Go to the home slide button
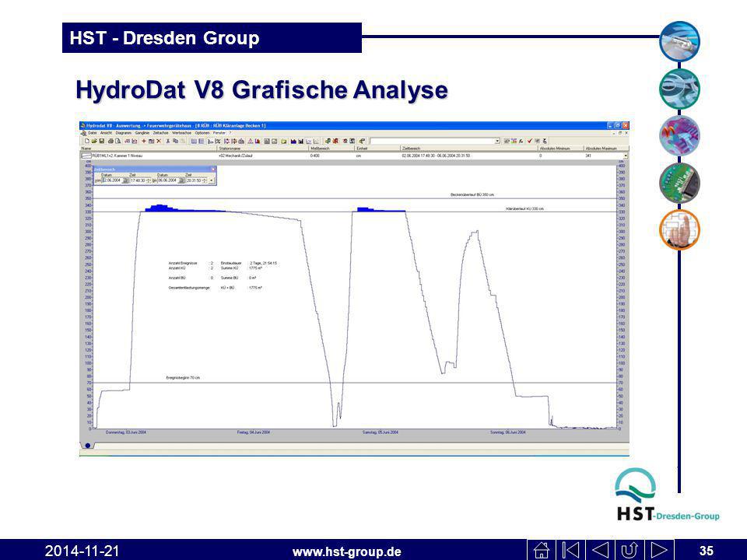747x560 pixels. (542, 550)
